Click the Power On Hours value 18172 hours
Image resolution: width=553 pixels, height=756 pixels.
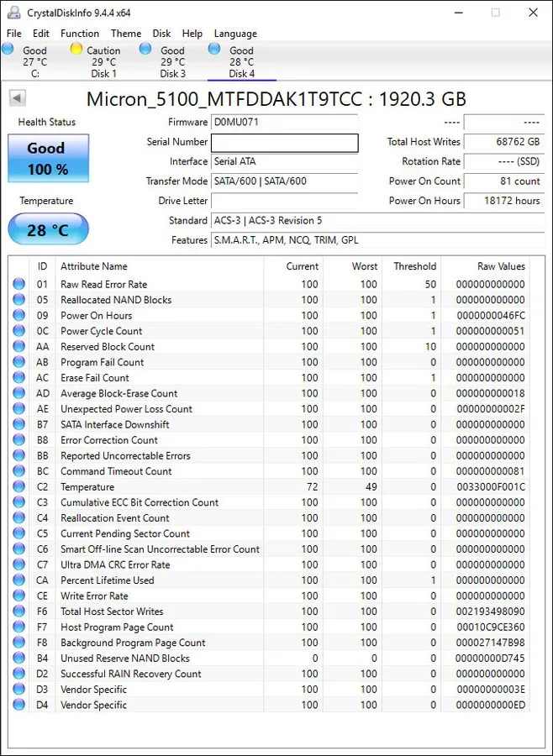click(x=503, y=201)
